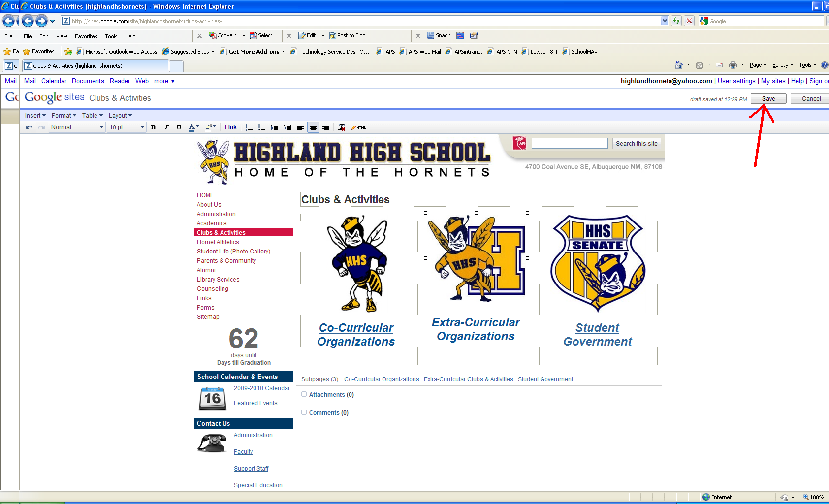This screenshot has height=504, width=829.
Task: Align the text right
Action: (326, 127)
